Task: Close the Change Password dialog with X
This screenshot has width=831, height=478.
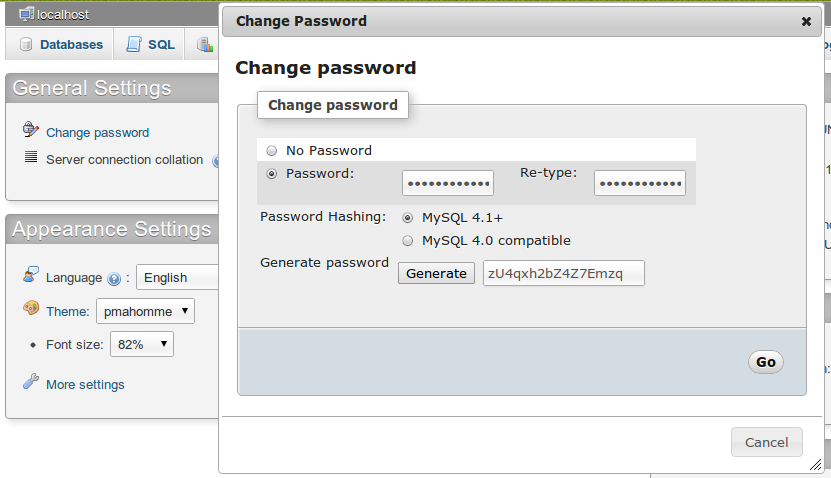Action: [807, 20]
